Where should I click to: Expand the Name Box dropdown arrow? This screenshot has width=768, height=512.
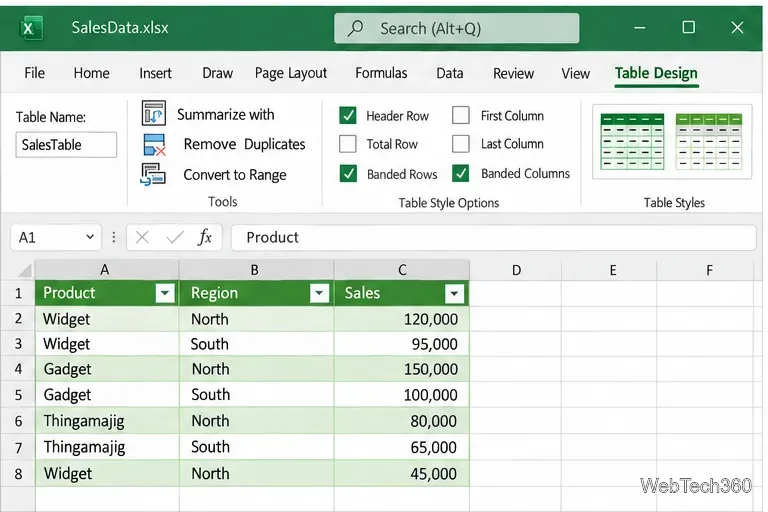90,237
